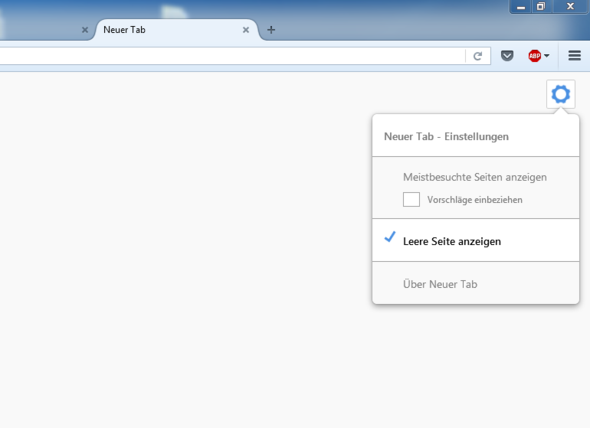Image resolution: width=590 pixels, height=428 pixels.
Task: Click the Neuer Tab - Einstellungen header
Action: coord(446,136)
